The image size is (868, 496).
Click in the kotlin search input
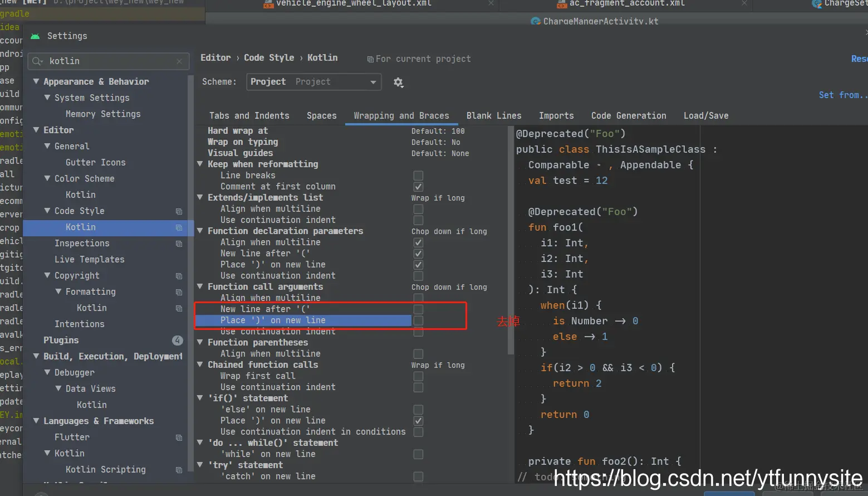click(x=109, y=61)
